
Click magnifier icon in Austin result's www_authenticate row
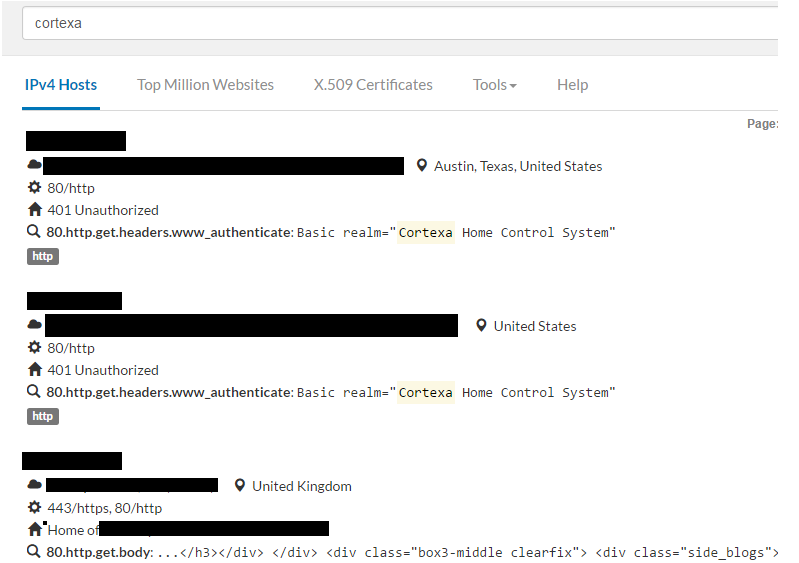[x=33, y=232]
